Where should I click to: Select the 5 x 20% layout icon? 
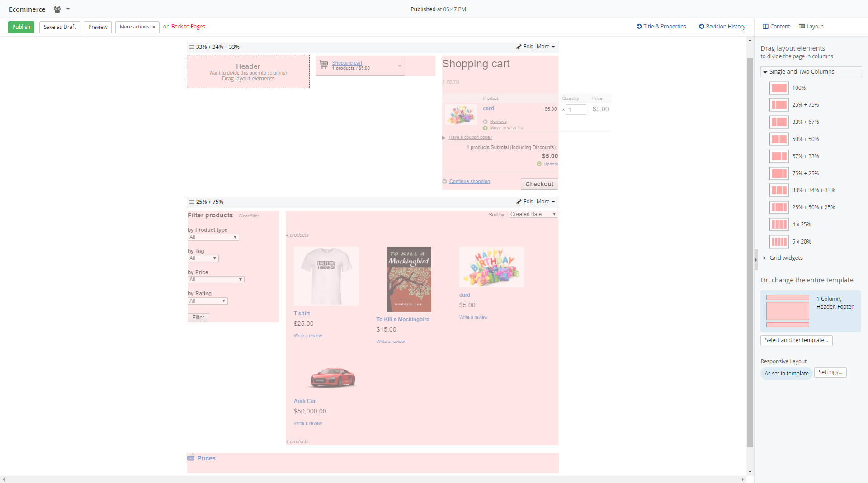779,242
